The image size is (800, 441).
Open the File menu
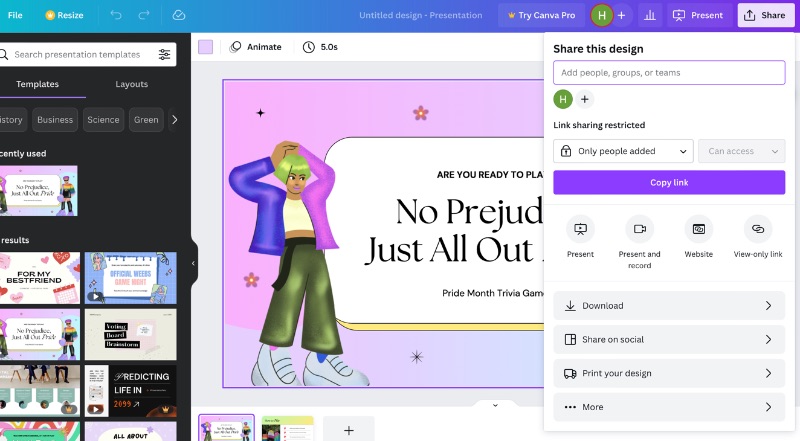[15, 15]
